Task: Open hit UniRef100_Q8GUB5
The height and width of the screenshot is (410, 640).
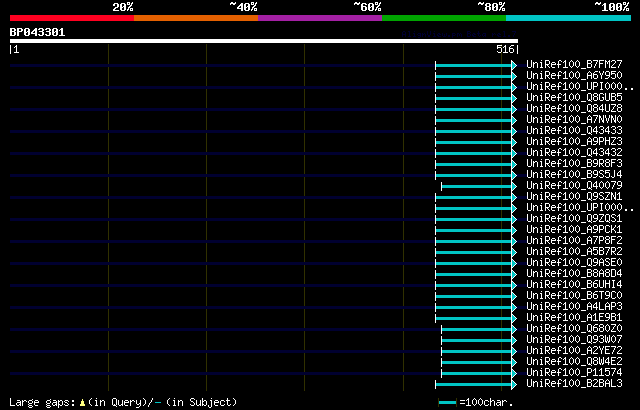Action: pos(574,98)
